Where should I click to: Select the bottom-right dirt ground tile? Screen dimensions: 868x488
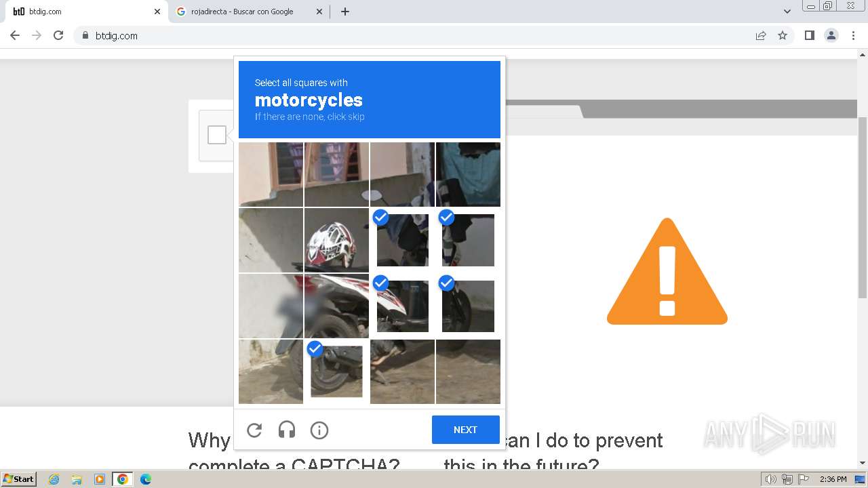tap(468, 371)
